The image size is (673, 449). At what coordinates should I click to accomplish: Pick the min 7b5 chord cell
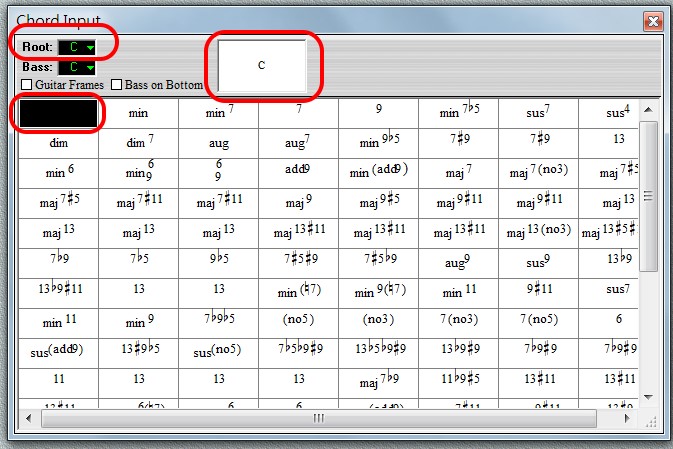(x=459, y=113)
